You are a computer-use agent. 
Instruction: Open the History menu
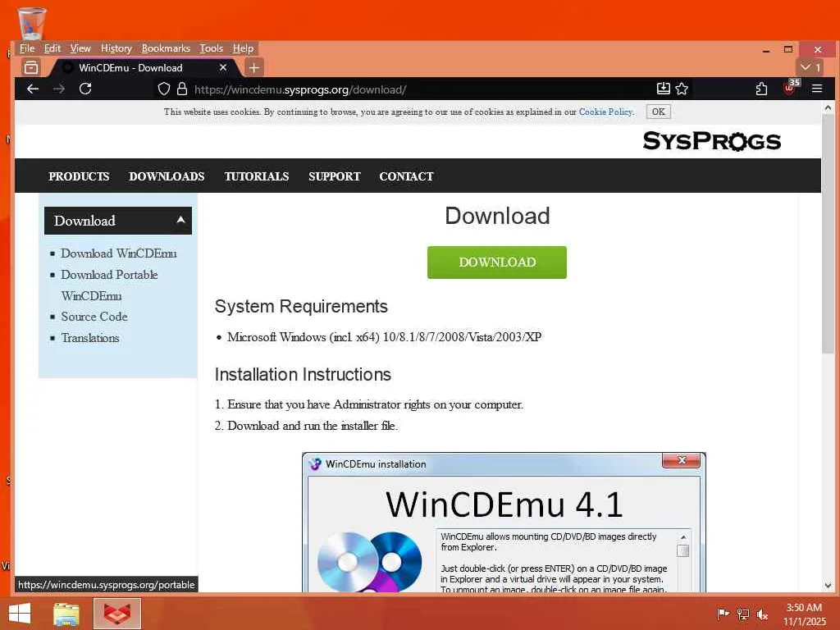pos(116,48)
